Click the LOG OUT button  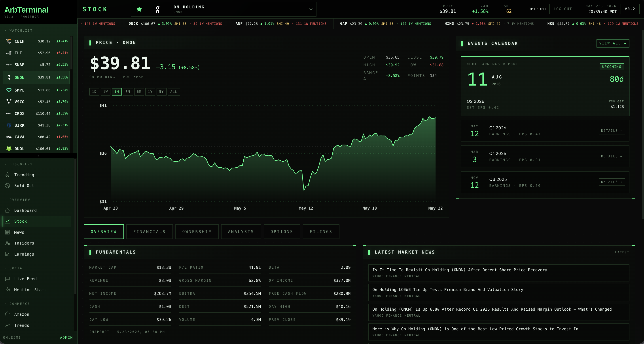(563, 9)
